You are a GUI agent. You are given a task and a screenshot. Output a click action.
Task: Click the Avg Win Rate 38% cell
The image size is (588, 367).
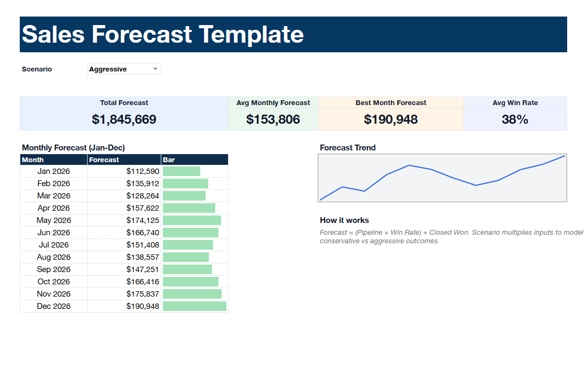point(514,119)
